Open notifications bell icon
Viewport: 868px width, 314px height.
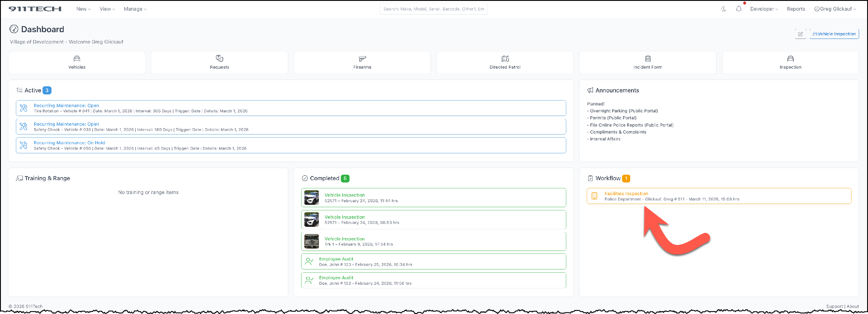738,9
